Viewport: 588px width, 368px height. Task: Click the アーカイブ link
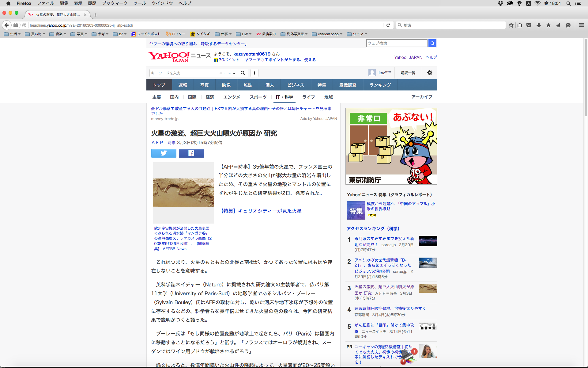pyautogui.click(x=422, y=97)
